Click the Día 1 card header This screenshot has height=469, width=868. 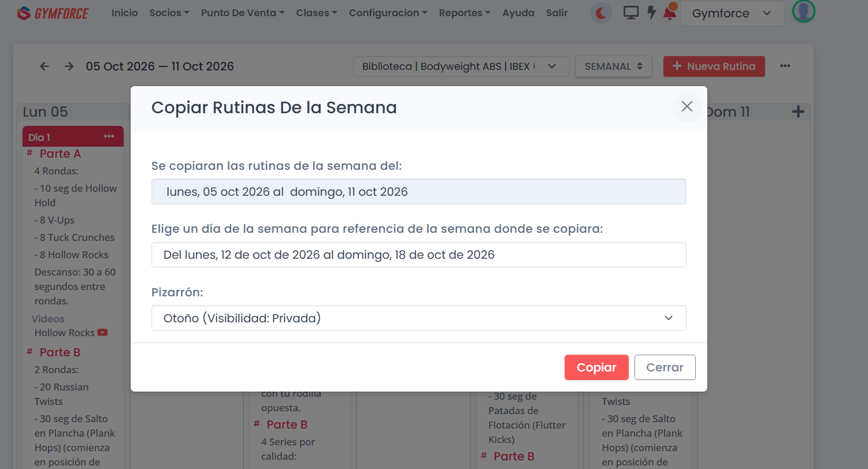coord(73,136)
